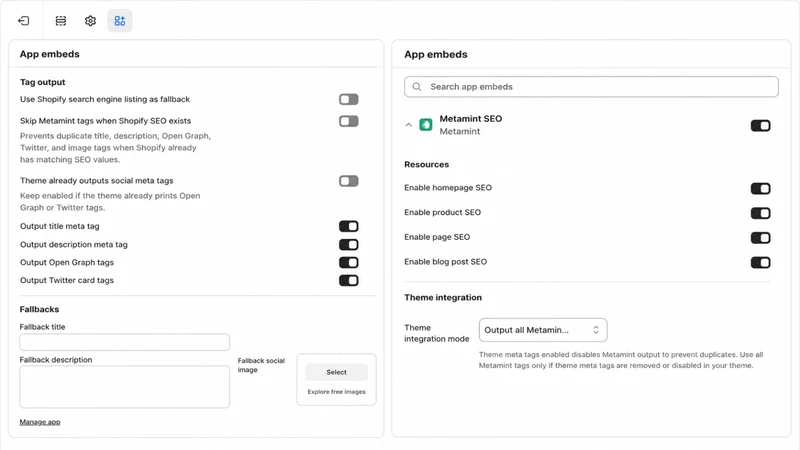Screen dimensions: 800x450
Task: Click the Fallback description text area
Action: click(124, 387)
